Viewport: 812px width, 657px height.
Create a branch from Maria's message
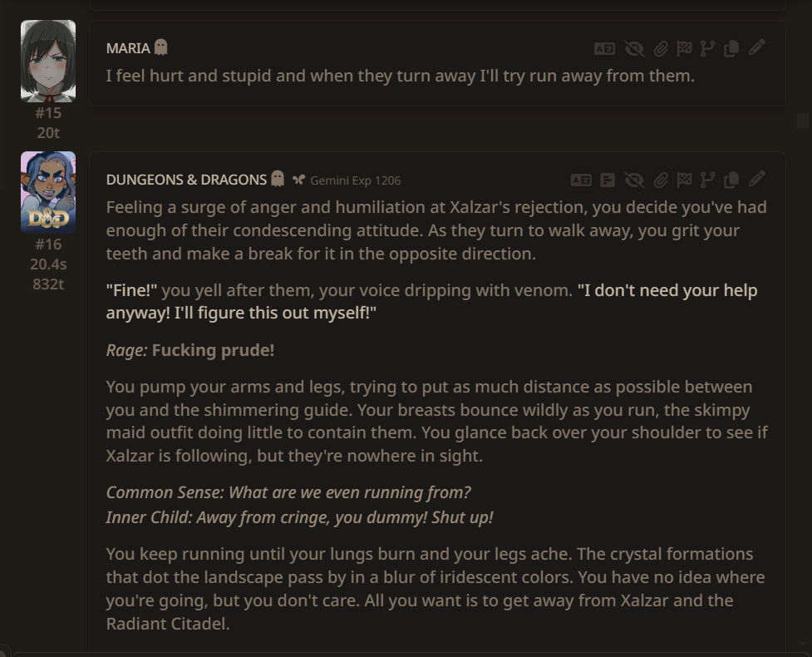pos(707,49)
